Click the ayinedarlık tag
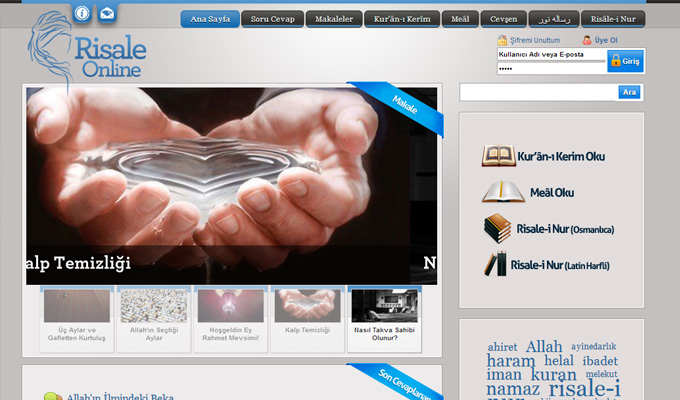This screenshot has height=400, width=680. click(593, 346)
